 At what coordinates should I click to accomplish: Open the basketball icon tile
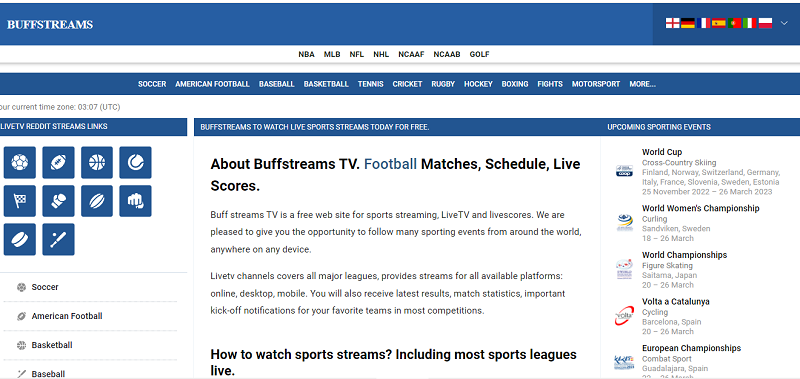(x=97, y=162)
